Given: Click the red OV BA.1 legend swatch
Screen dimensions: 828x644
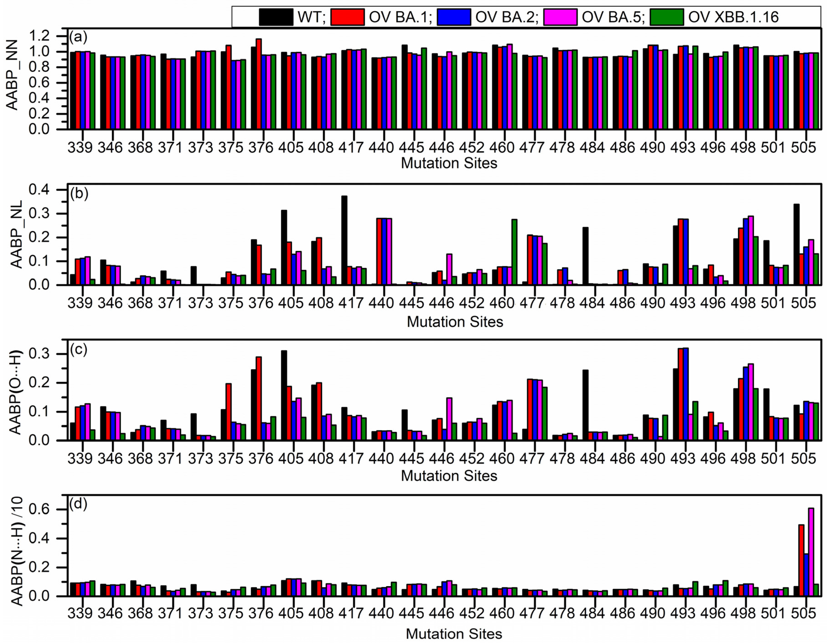Looking at the screenshot, I should point(347,17).
